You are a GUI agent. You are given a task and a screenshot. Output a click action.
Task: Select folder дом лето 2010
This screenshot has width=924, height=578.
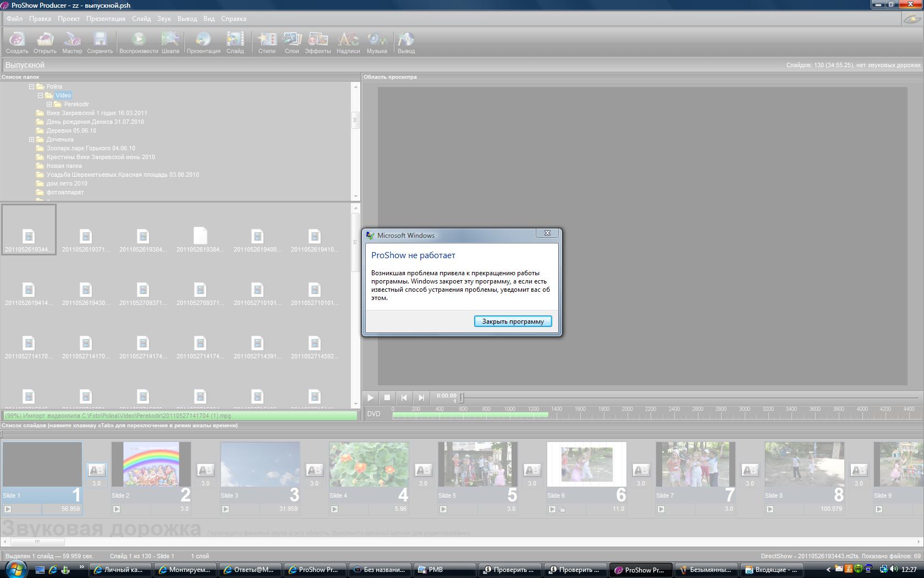[x=67, y=184]
